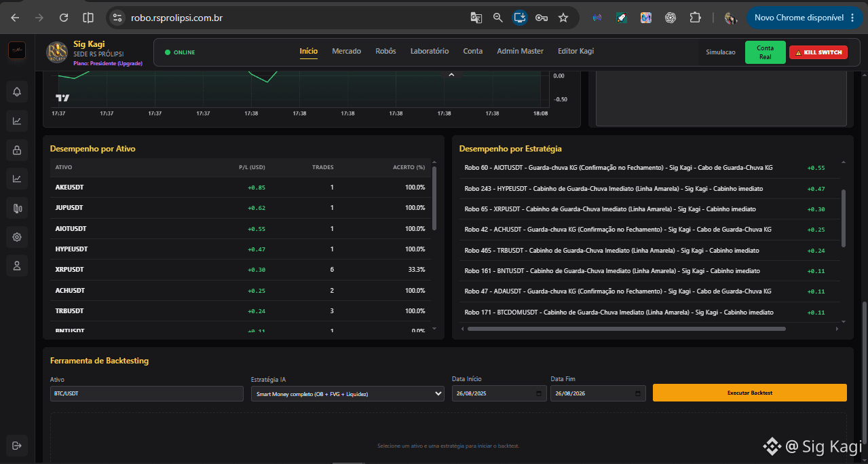
Task: Go to the Mercado tab
Action: coord(346,51)
